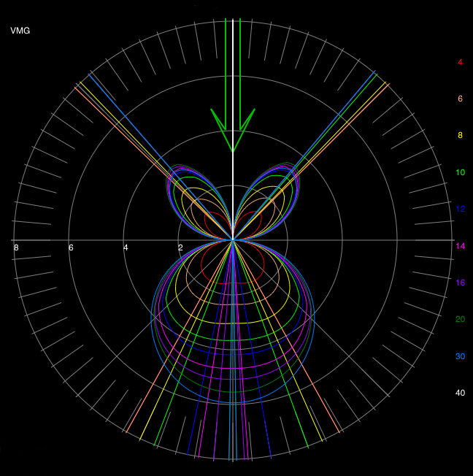Select the magenta wind speed 14 legend
Image resolution: width=473 pixels, height=476 pixels.
(461, 246)
